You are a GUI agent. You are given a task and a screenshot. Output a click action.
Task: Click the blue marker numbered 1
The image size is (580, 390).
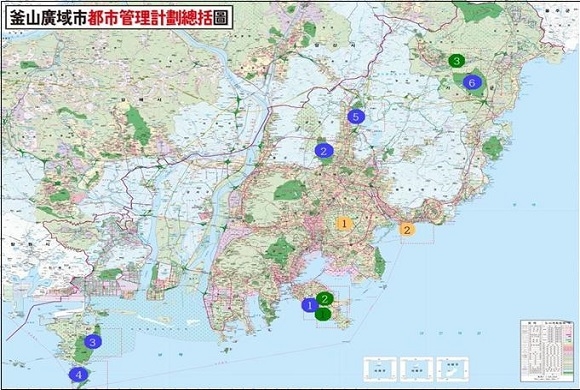pyautogui.click(x=310, y=305)
